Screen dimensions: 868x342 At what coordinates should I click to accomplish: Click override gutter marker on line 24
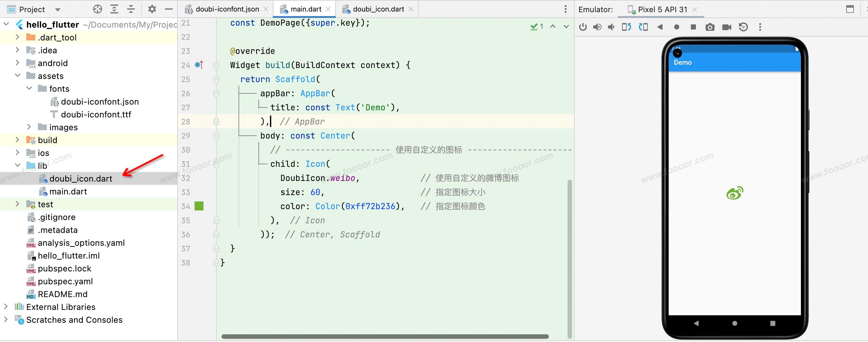click(199, 64)
